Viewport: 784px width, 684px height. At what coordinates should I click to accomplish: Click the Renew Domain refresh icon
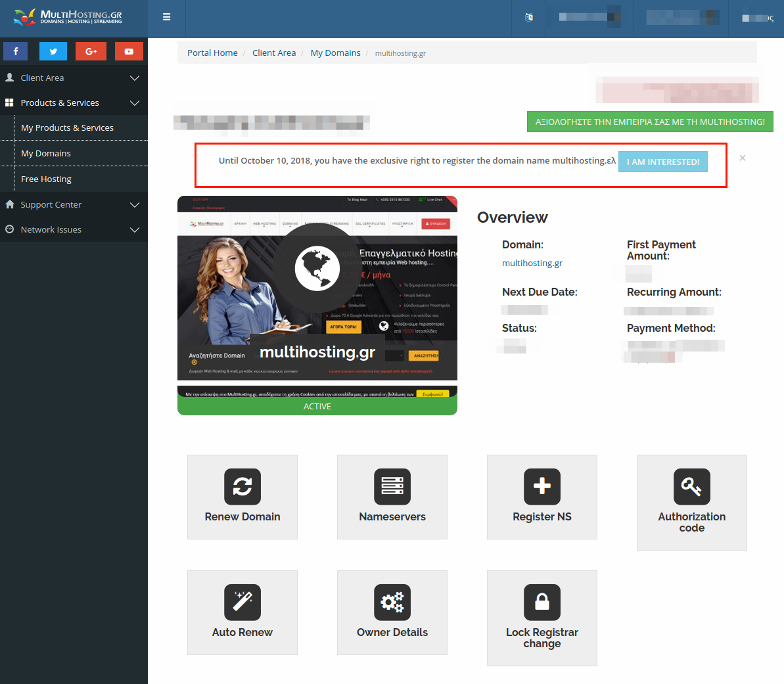coord(242,486)
